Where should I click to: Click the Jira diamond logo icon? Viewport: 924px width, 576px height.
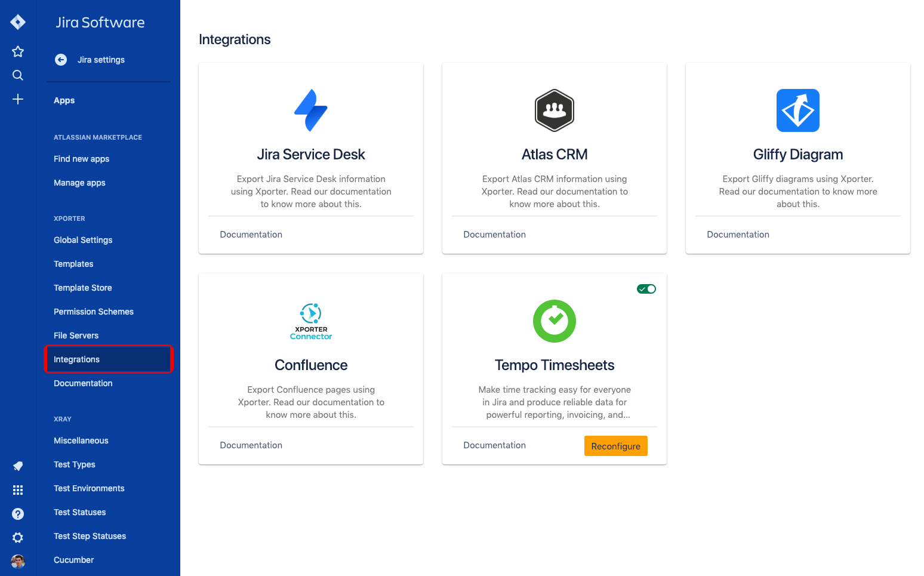[18, 22]
